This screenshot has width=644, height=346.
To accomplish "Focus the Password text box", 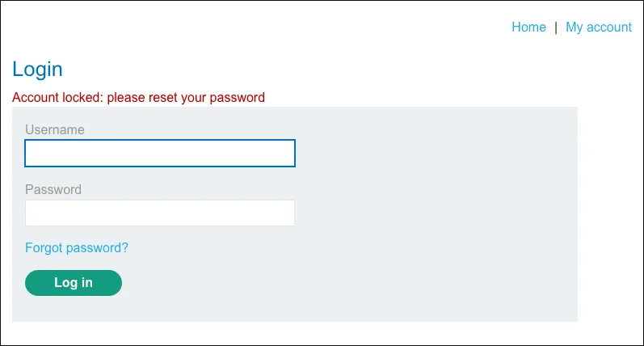I will (160, 213).
